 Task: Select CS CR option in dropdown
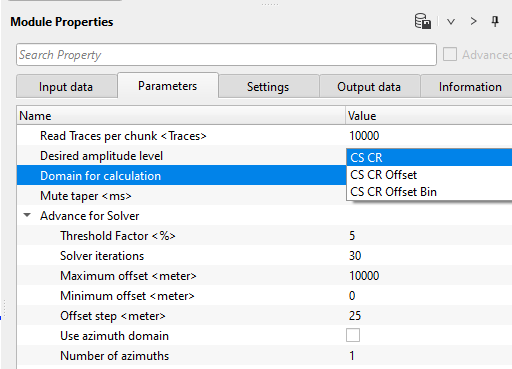[x=429, y=157]
